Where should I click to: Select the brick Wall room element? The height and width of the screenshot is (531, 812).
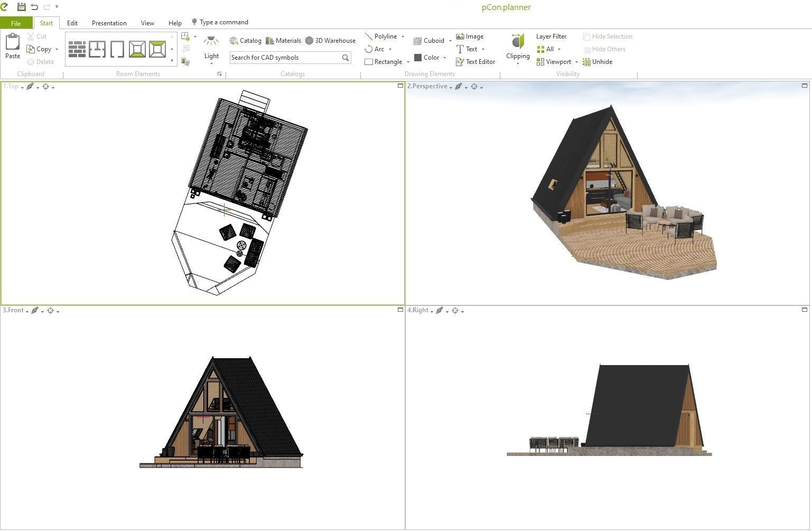[77, 49]
